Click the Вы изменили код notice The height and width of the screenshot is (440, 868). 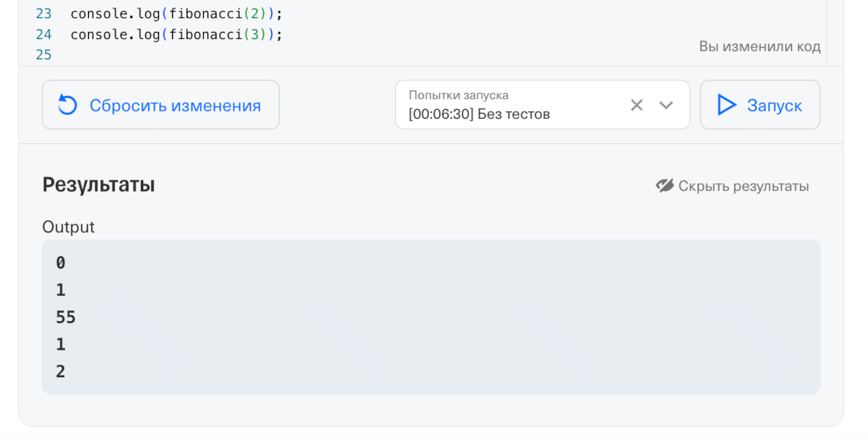tap(759, 46)
